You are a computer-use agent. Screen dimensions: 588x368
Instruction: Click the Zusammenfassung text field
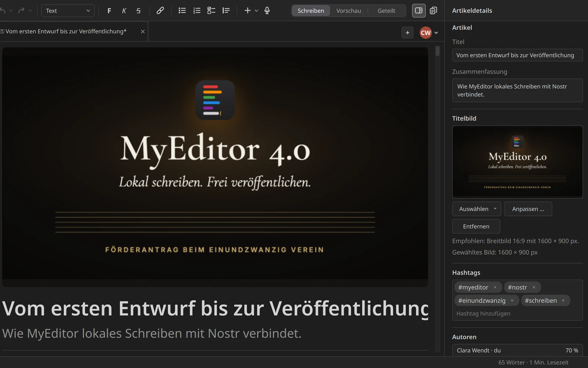click(517, 90)
